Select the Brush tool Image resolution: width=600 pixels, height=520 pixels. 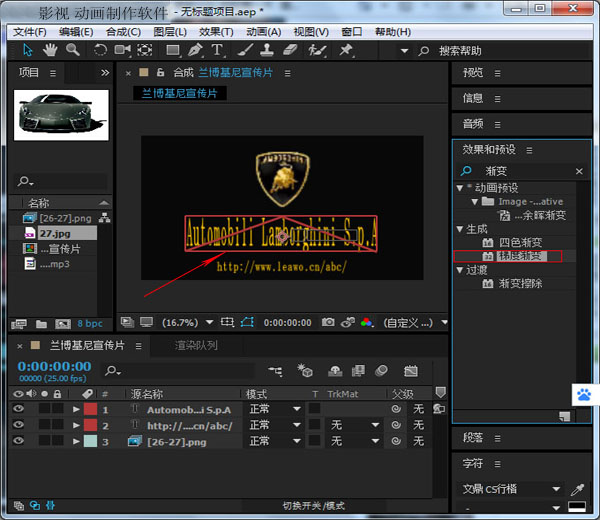point(245,50)
